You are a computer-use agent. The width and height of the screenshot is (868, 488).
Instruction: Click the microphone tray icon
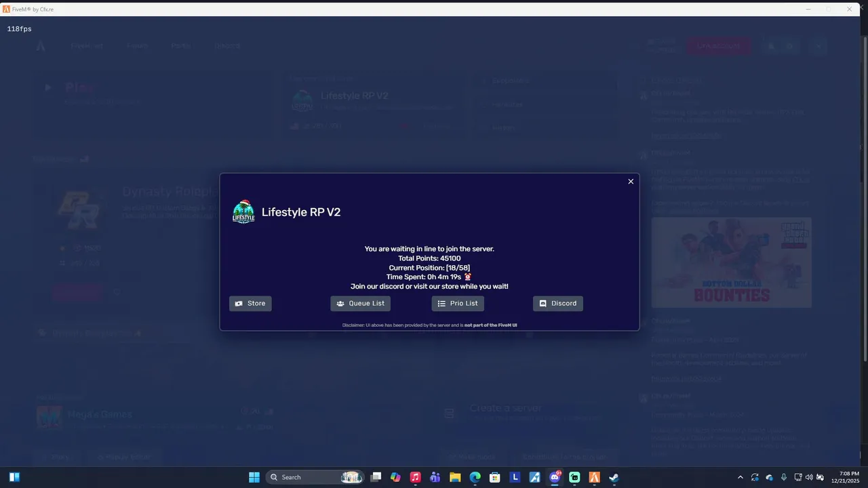click(x=784, y=477)
